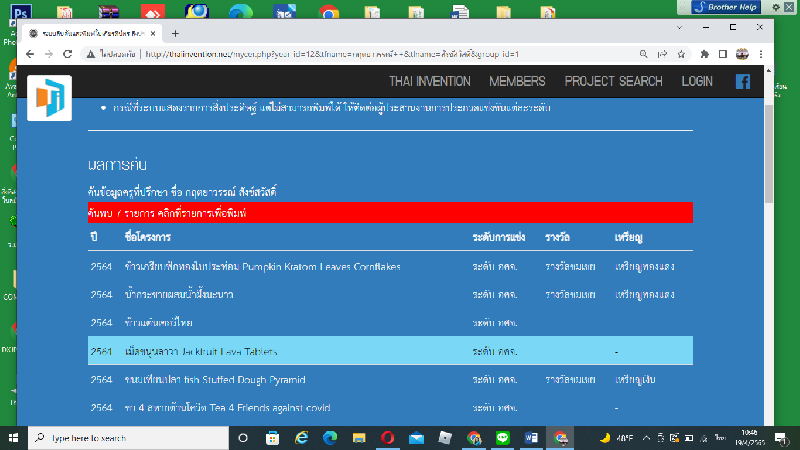Open the browser extensions puzzle icon
Viewport: 800px width, 450px height.
click(x=705, y=54)
